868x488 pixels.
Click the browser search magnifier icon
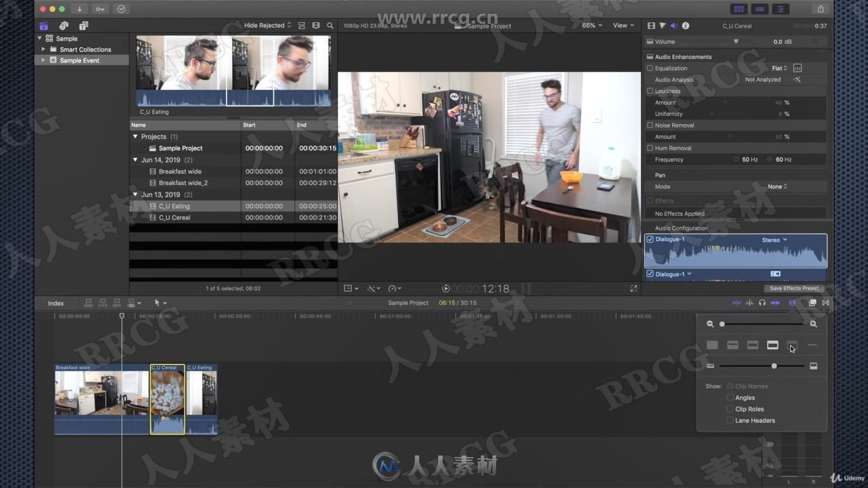point(330,26)
